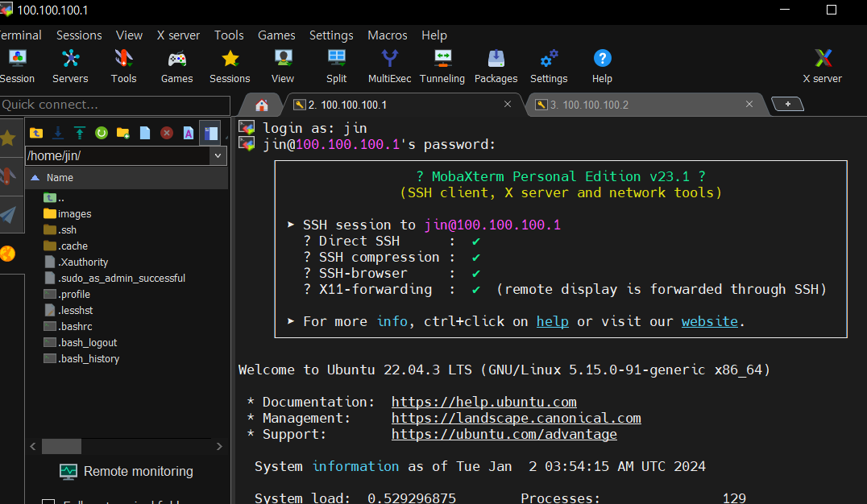Open the X server menu
Viewport: 867px width, 504px height.
point(178,35)
